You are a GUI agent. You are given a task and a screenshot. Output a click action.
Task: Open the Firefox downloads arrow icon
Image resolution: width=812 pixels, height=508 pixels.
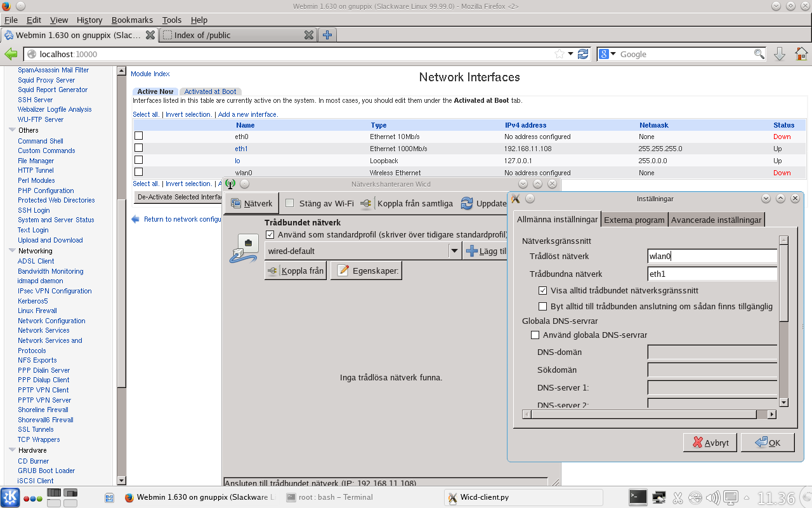point(780,54)
